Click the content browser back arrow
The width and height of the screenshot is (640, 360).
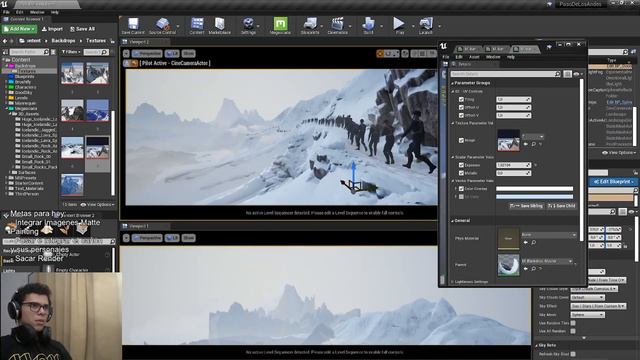tap(5, 41)
